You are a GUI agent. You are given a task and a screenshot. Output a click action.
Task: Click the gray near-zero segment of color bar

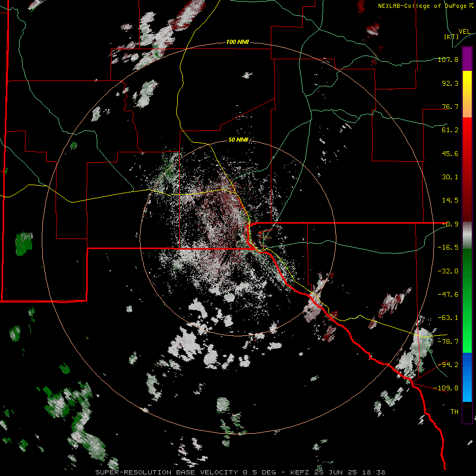pos(467,235)
